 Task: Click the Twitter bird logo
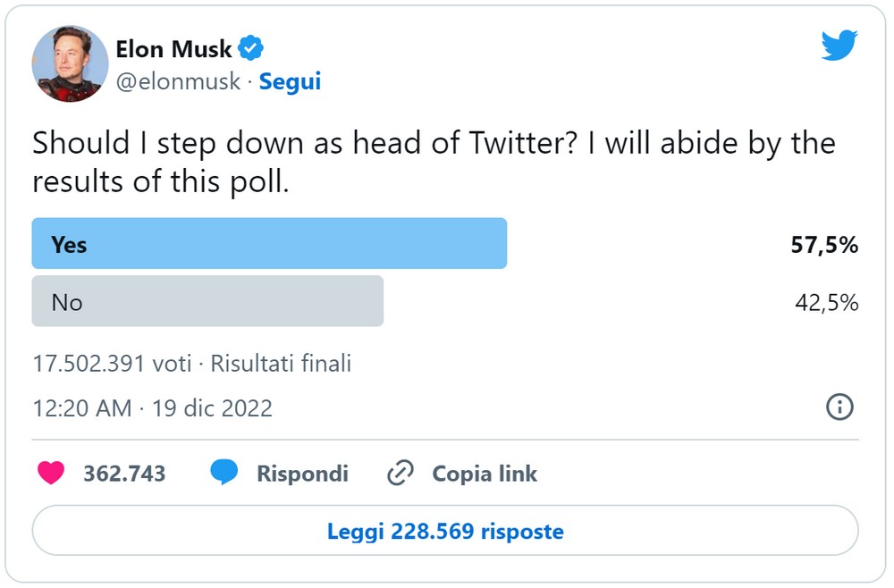click(x=839, y=46)
